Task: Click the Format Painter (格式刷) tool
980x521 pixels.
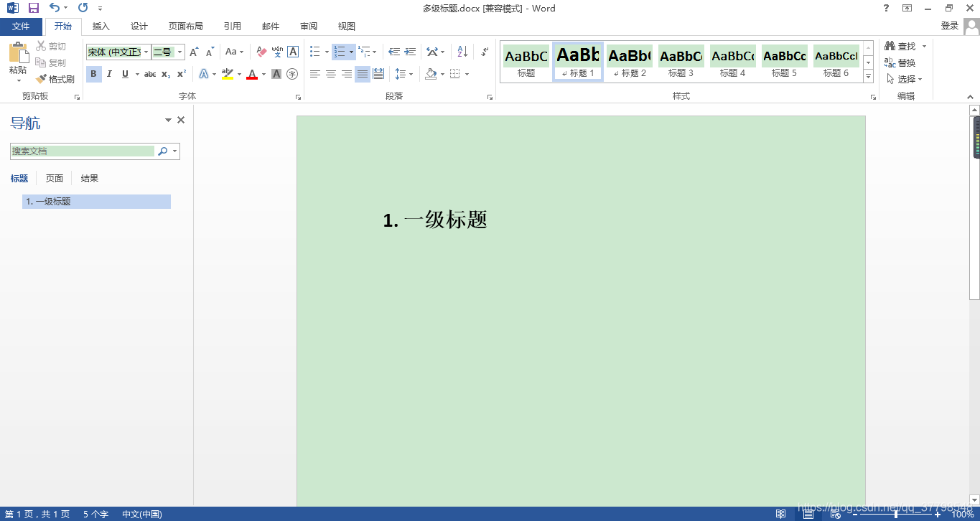Action: [55, 79]
